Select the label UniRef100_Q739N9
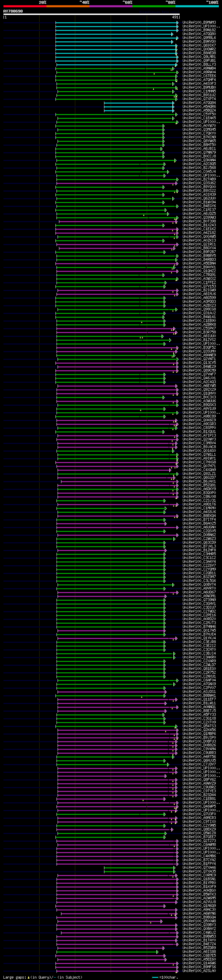This screenshot has height=980, width=222. (x=199, y=600)
